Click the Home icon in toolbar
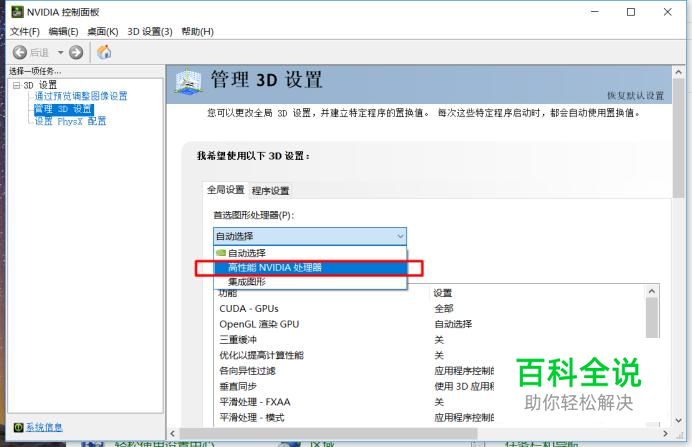Screen dimensions: 692x447 (104, 52)
